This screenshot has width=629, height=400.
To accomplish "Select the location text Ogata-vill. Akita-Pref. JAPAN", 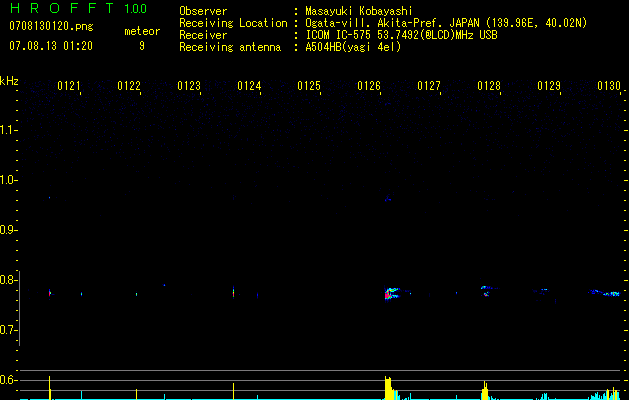I will pos(392,23).
